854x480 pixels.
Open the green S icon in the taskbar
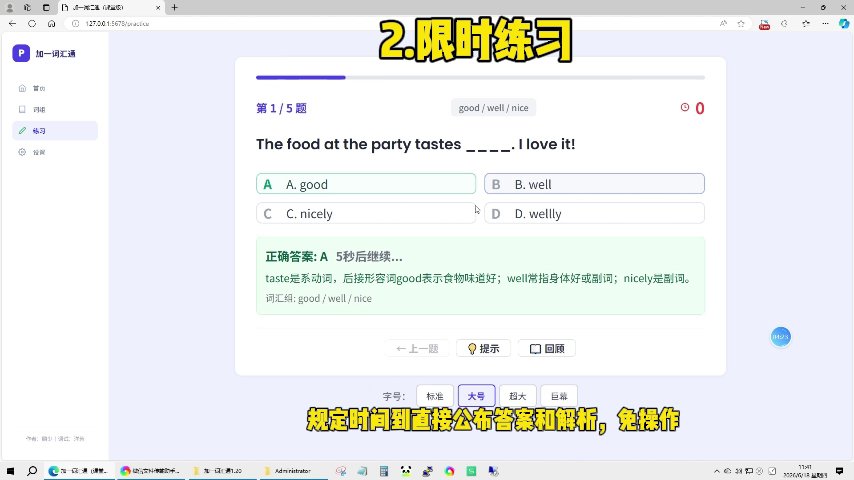point(471,471)
